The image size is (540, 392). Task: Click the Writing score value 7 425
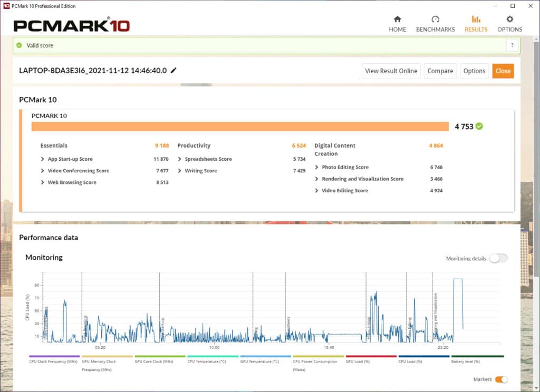300,171
